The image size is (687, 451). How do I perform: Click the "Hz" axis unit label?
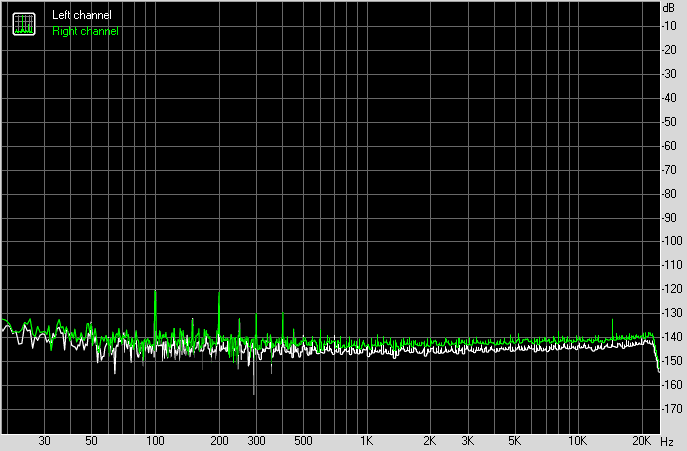pos(667,441)
